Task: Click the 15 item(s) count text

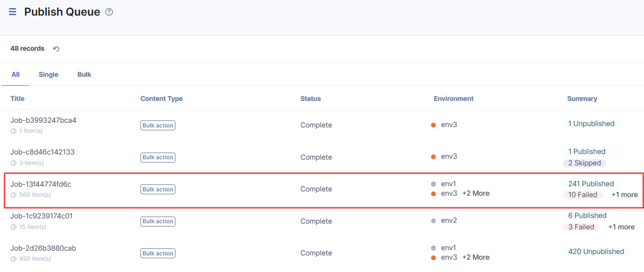Action: [x=33, y=227]
